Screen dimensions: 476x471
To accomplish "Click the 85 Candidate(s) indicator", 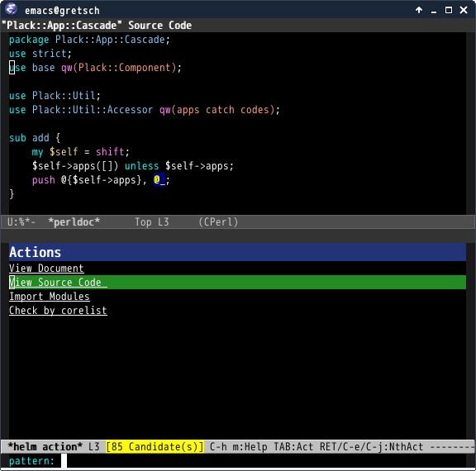I will pos(155,447).
